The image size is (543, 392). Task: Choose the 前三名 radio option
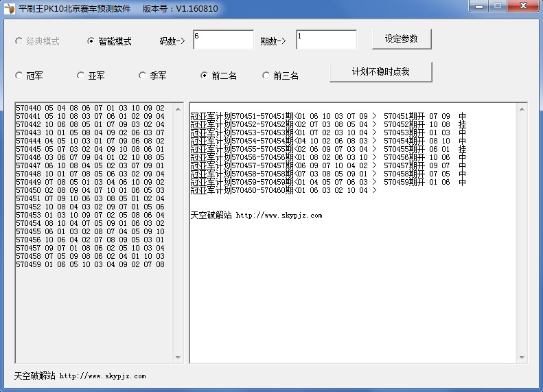[266, 76]
